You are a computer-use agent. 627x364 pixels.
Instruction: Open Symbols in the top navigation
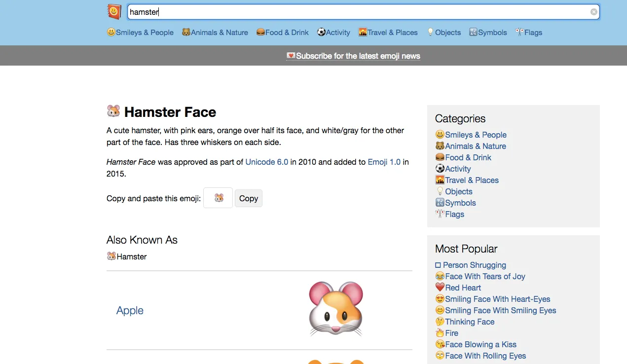point(488,33)
